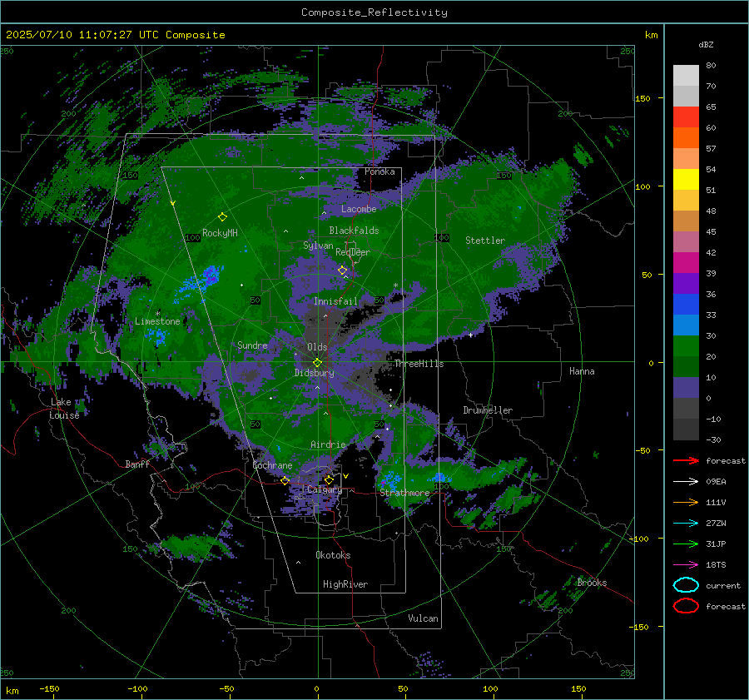Click the yellow diamond marker near RockyMH
The image size is (749, 700).
(222, 217)
